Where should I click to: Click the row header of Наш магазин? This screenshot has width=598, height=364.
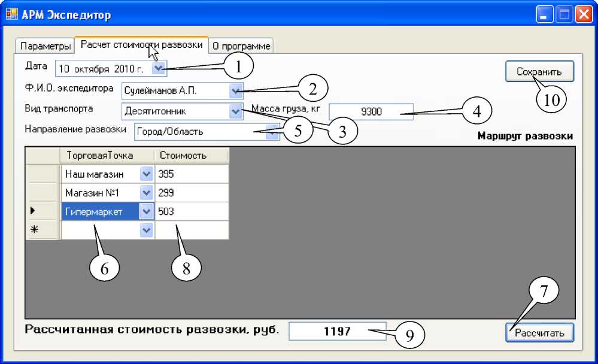43,174
